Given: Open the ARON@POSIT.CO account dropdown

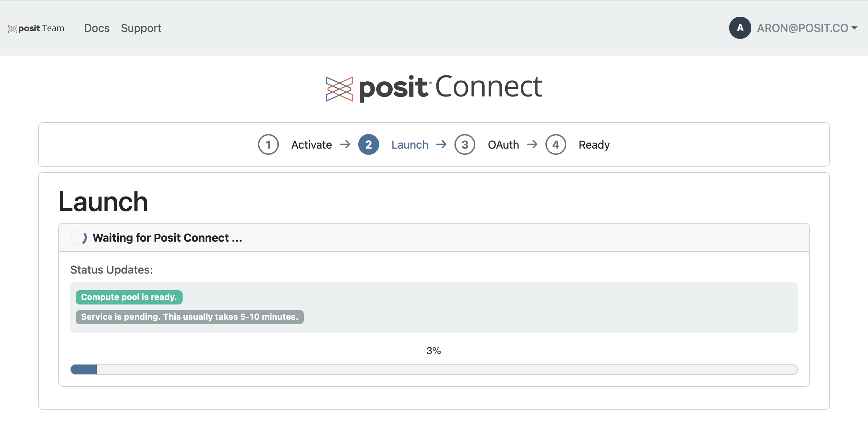Looking at the screenshot, I should pos(802,28).
